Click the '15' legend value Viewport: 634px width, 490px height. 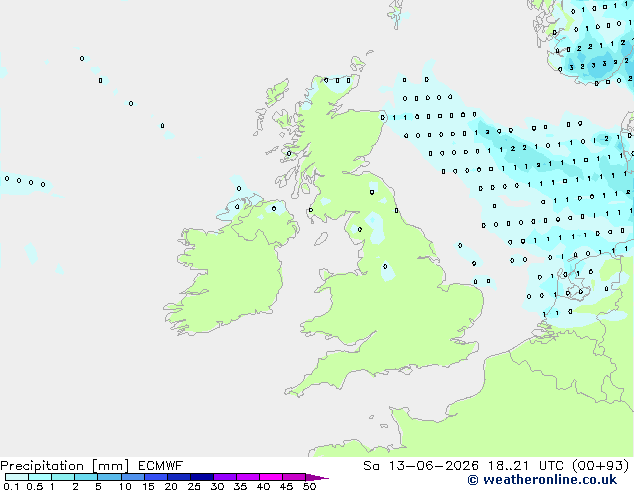[148, 486]
